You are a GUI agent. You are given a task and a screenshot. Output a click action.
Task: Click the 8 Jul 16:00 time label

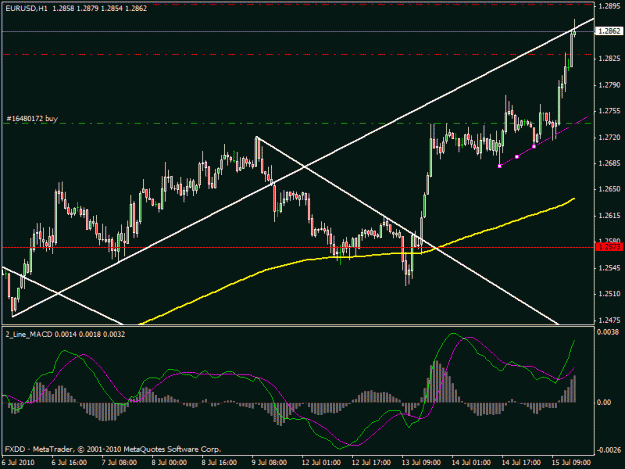pos(219,463)
